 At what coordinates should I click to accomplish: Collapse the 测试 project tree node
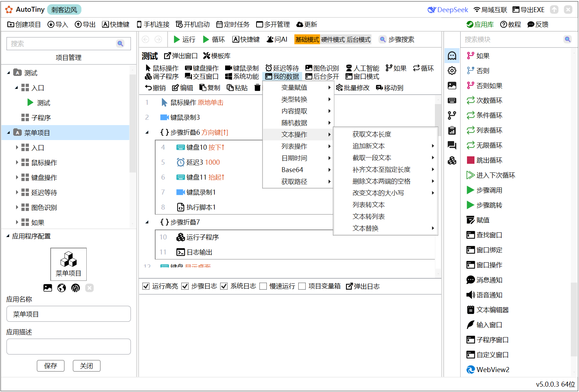point(9,73)
